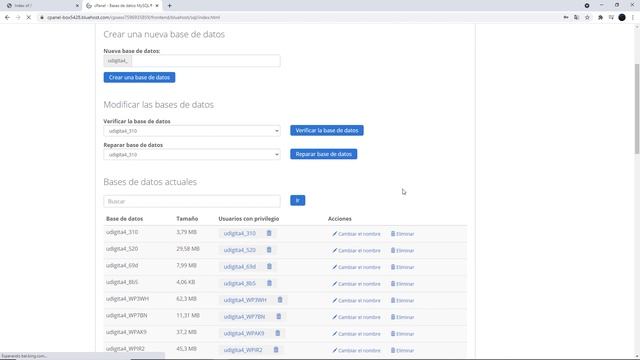Bookmark this page with the star icon
Image resolution: width=640 pixels, height=360 pixels.
[x=587, y=18]
